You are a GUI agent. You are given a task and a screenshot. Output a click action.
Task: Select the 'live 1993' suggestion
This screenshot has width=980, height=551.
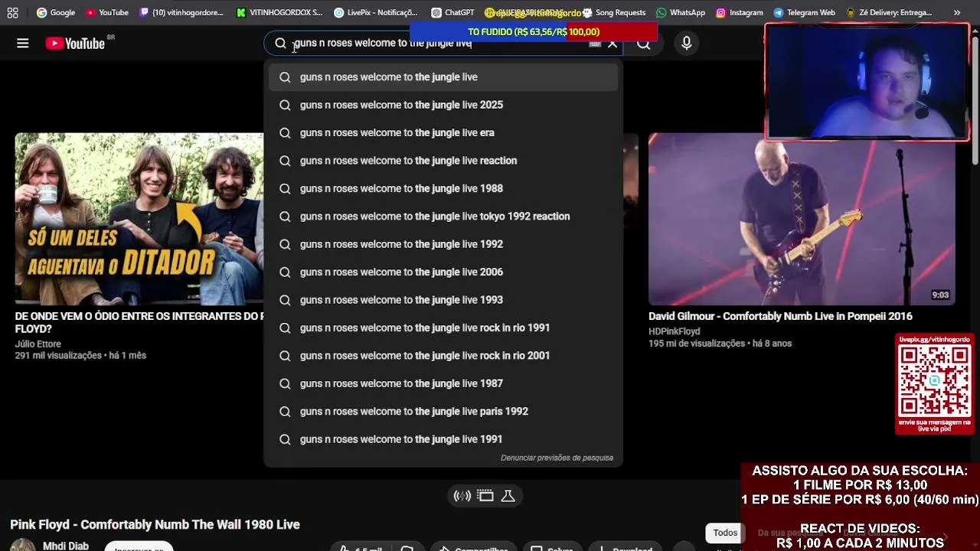tap(443, 300)
